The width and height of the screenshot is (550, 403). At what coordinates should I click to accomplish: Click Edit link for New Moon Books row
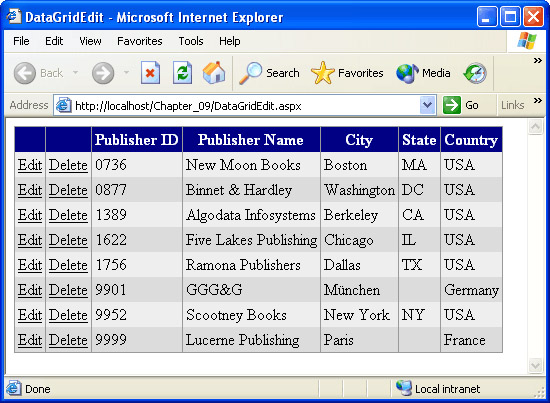click(x=30, y=165)
